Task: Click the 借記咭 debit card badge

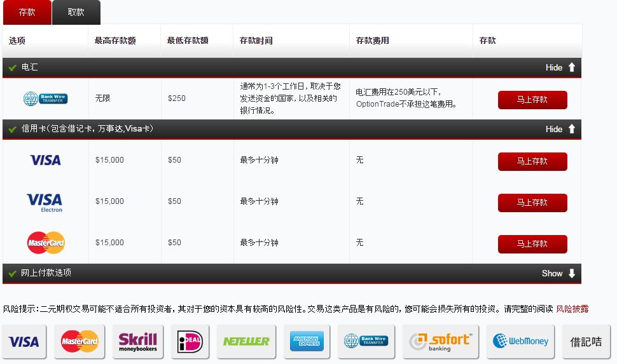Action: tap(586, 342)
